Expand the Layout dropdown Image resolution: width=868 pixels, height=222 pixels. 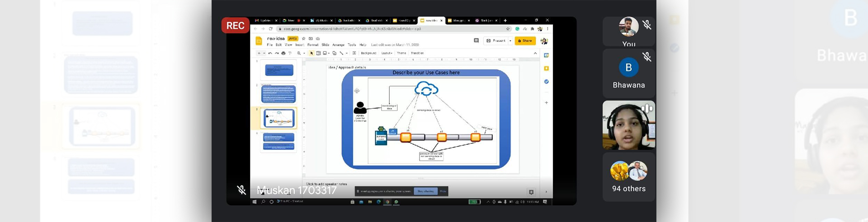(x=387, y=53)
